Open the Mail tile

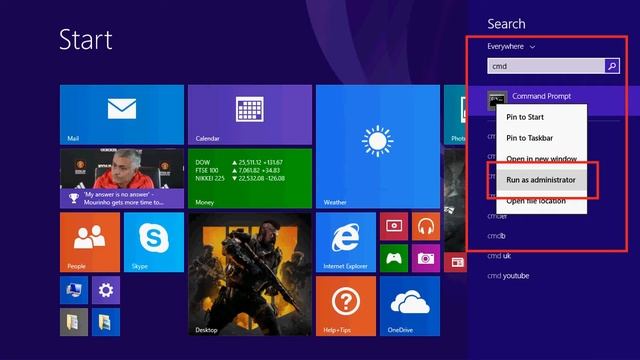tap(122, 115)
